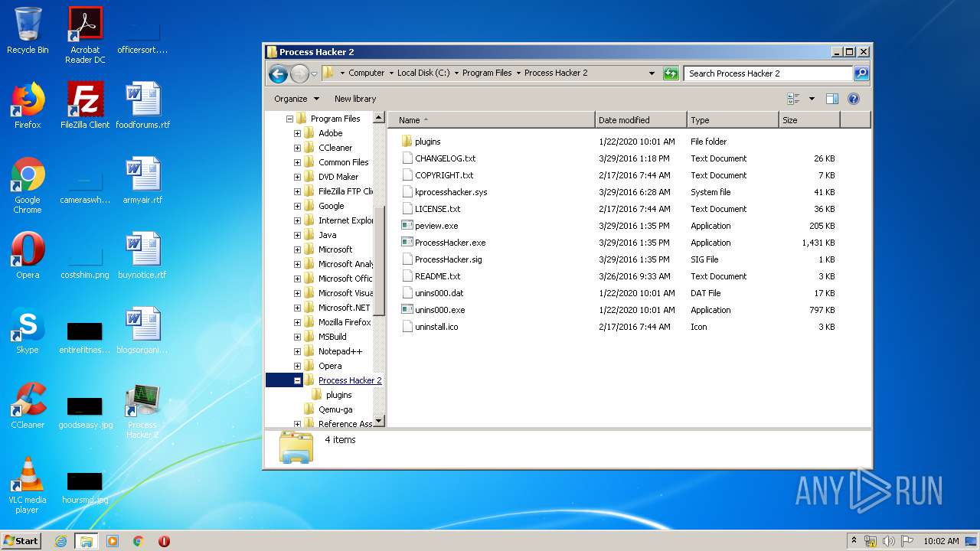This screenshot has height=551, width=980.
Task: Launch Acrobat Reader DC from desktop
Action: pos(85,35)
